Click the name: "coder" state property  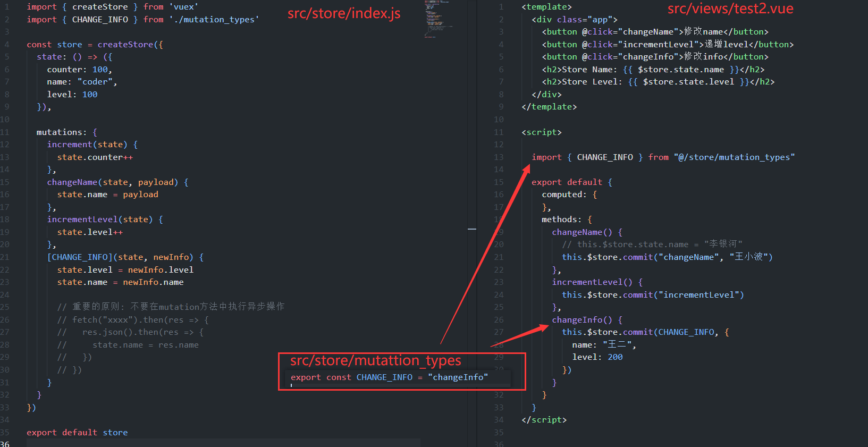[82, 82]
